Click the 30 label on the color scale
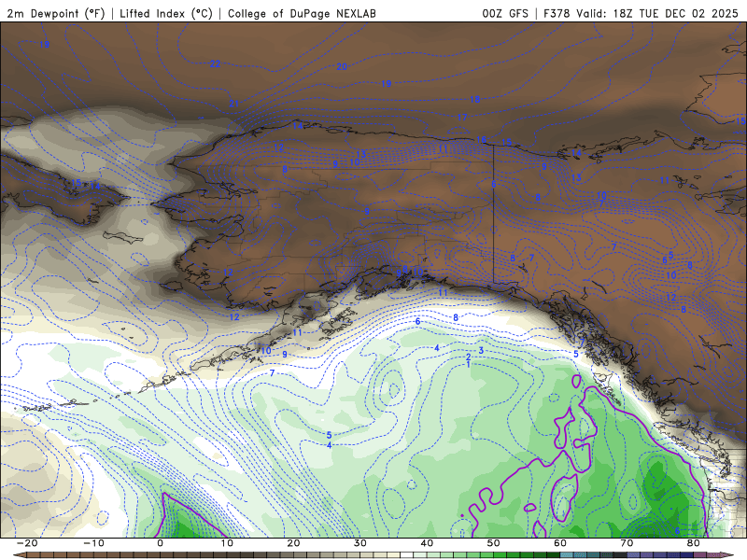 click(360, 543)
